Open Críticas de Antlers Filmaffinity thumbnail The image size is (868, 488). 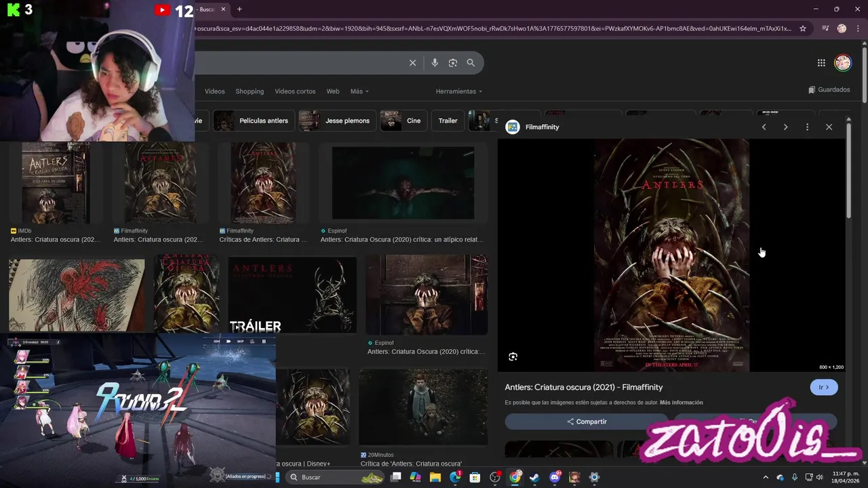click(x=263, y=183)
